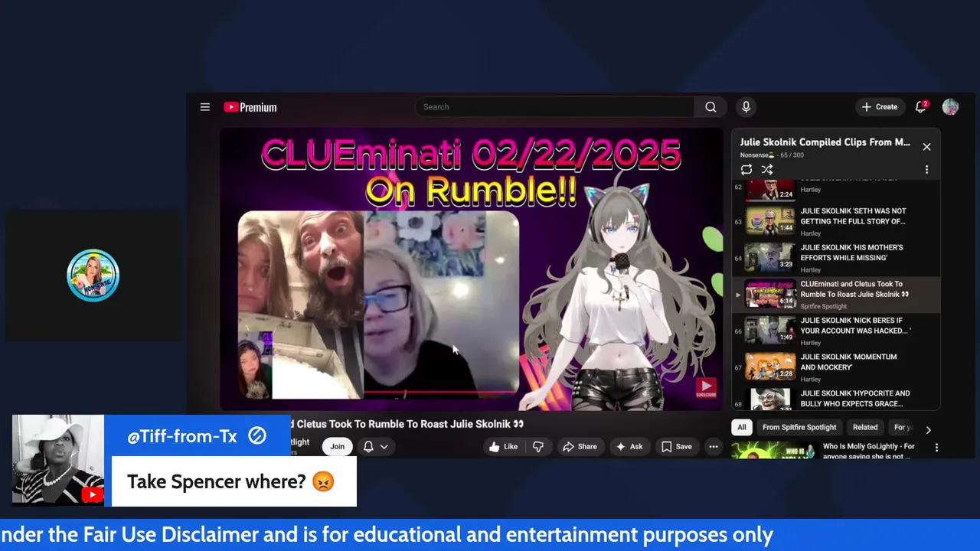Image resolution: width=980 pixels, height=551 pixels.
Task: Click the red Subscribe watermark in the video
Action: 706,388
